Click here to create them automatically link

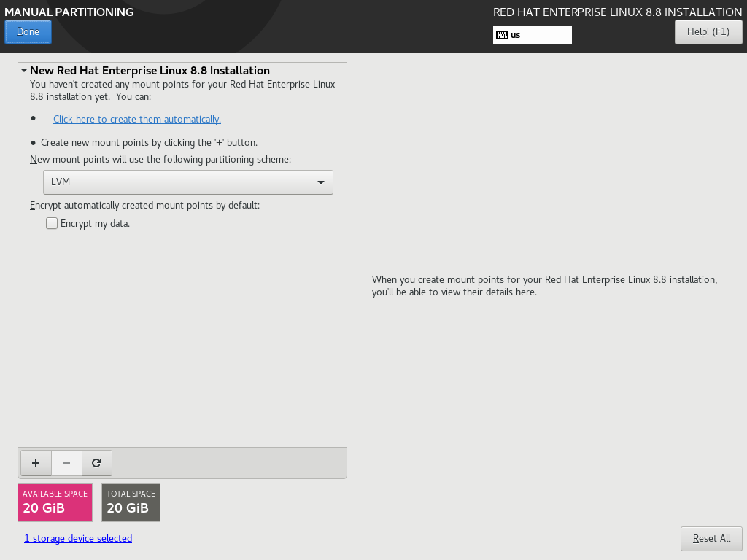pos(137,119)
